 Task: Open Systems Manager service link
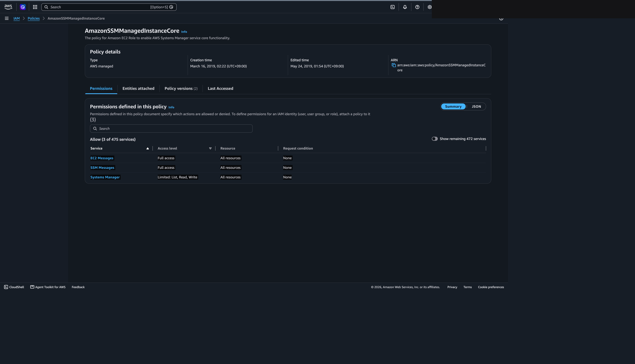[105, 177]
